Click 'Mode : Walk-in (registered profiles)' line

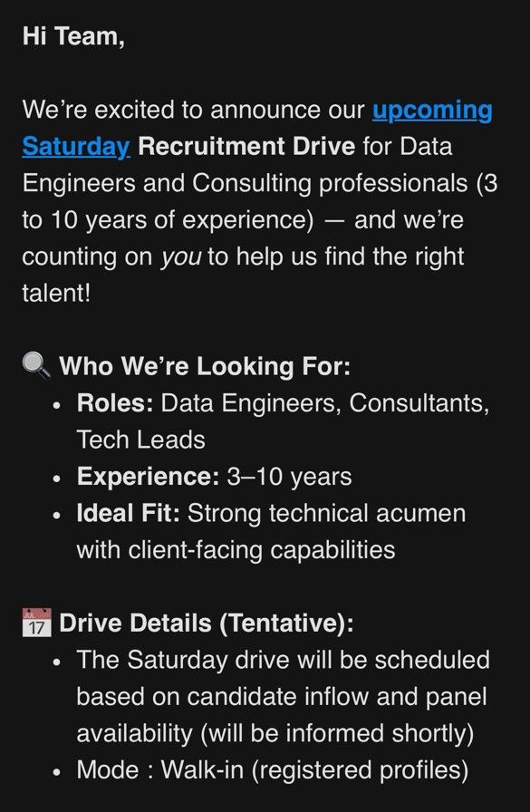(x=273, y=770)
